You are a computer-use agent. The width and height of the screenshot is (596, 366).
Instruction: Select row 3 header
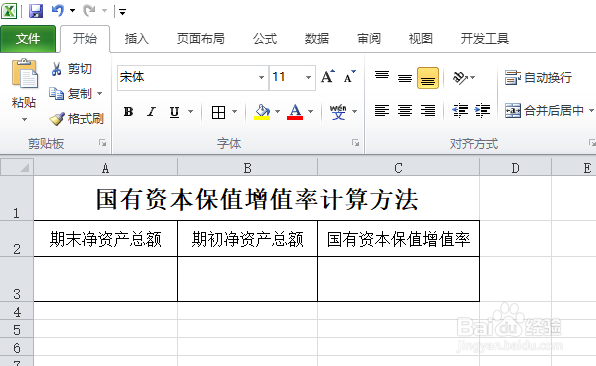[x=17, y=279]
